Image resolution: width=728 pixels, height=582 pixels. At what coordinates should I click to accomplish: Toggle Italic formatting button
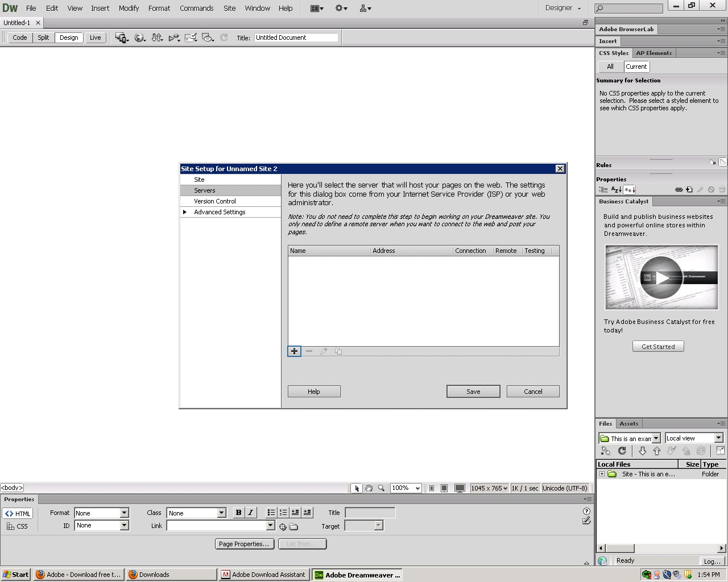click(x=250, y=513)
